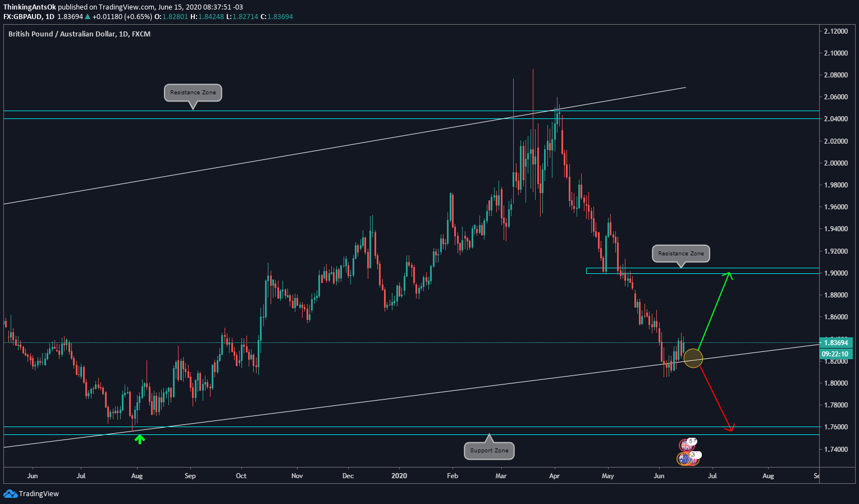Click the TradingView text link at bottom
The image size is (859, 504).
point(39,494)
